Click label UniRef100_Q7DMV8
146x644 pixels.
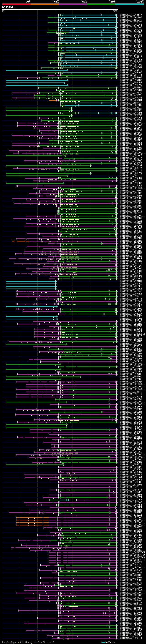pos(131,95)
